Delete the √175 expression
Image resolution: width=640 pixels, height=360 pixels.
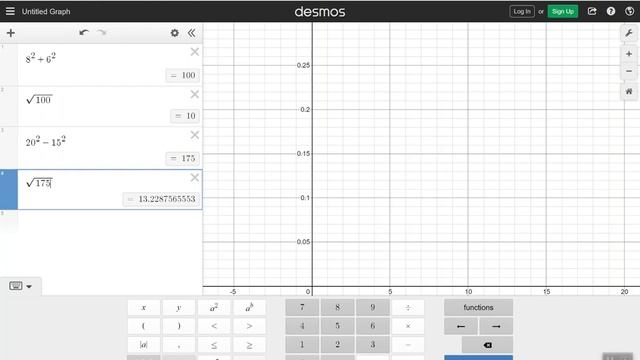[195, 178]
